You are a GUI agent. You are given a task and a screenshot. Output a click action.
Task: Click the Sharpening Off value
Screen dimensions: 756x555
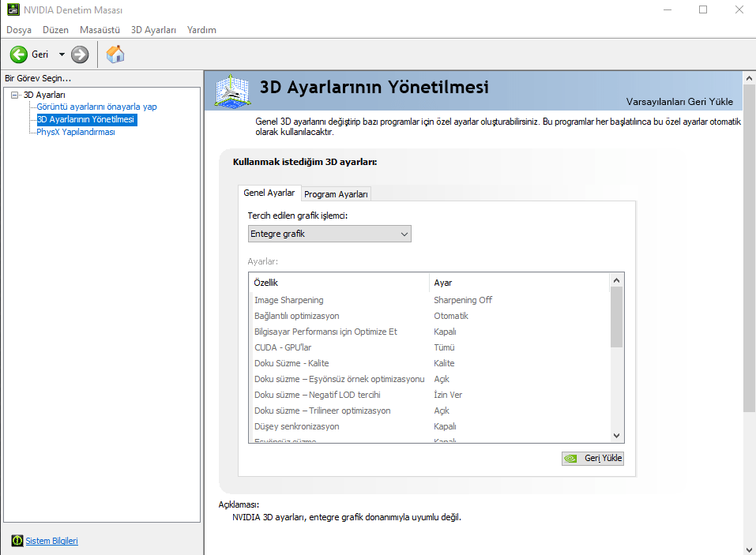click(x=463, y=300)
